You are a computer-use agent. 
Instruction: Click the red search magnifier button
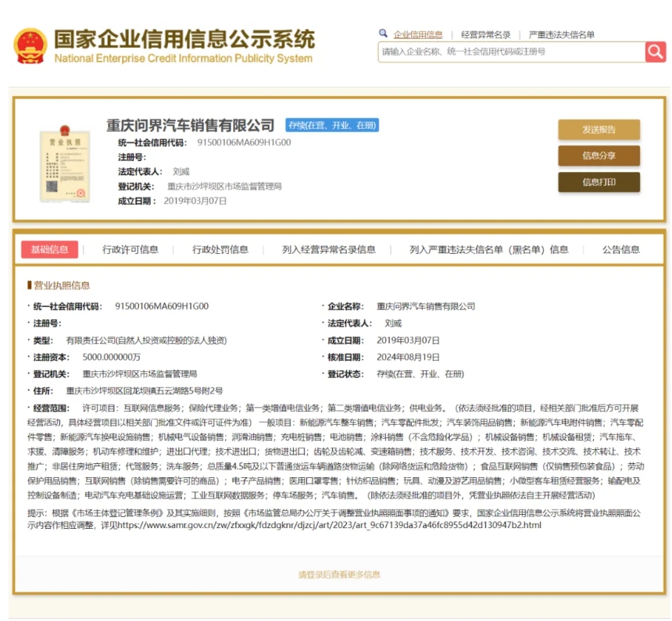656,52
